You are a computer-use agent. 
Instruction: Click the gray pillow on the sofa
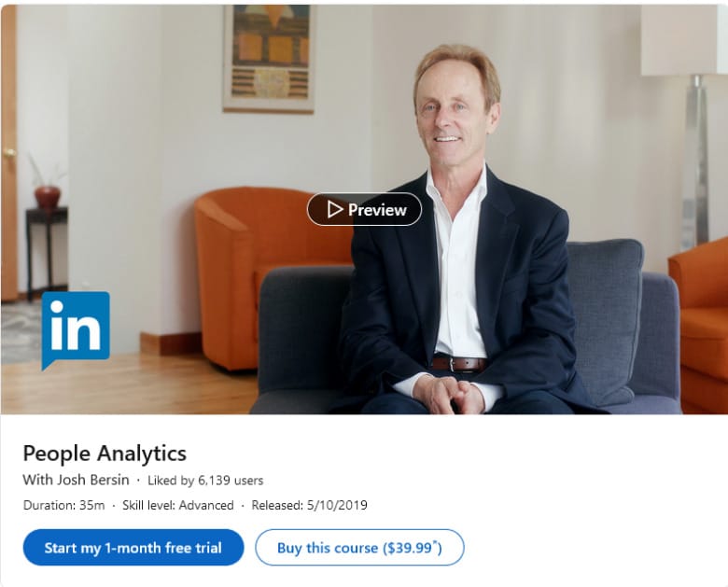click(605, 315)
